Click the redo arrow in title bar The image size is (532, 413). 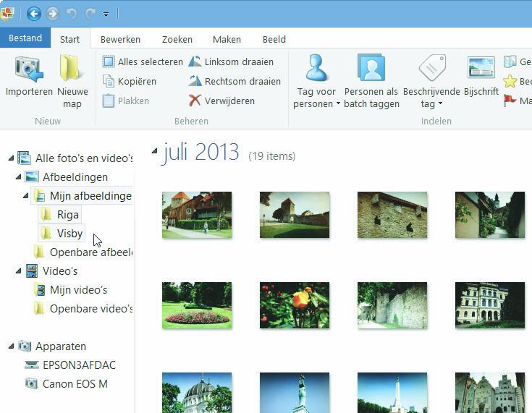90,14
